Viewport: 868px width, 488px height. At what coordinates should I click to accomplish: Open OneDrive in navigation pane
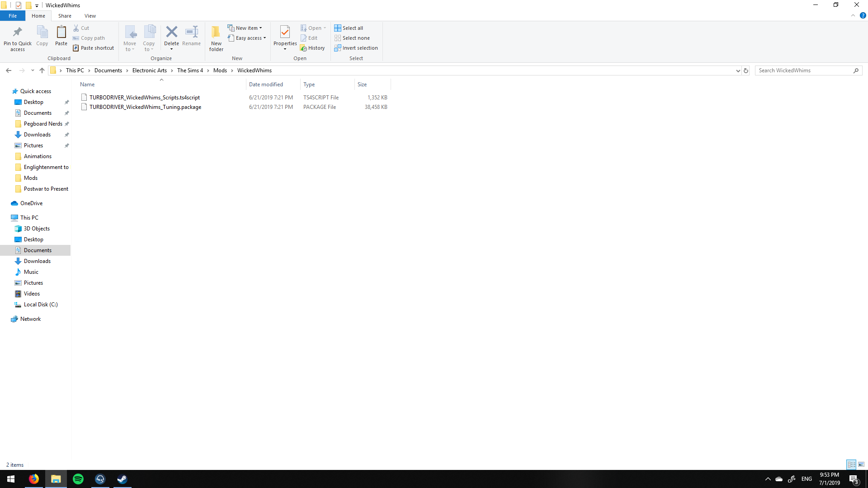(31, 203)
